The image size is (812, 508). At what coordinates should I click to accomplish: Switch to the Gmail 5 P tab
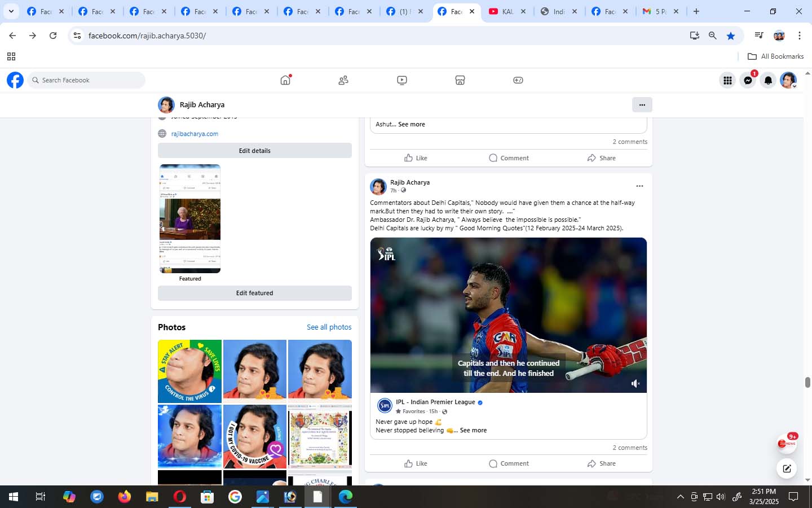point(660,11)
